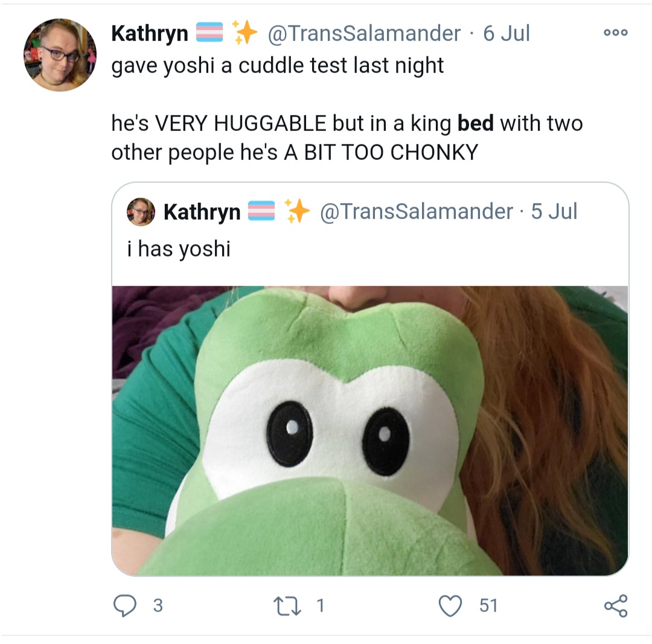Viewport: 652px width, 644px height.
Task: Click the 5 Jul timestamp
Action: 554,211
